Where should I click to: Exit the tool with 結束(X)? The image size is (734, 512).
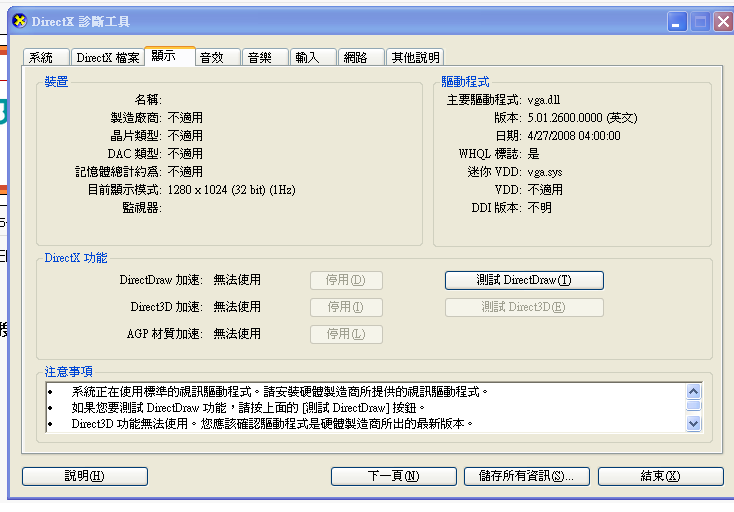pos(661,476)
